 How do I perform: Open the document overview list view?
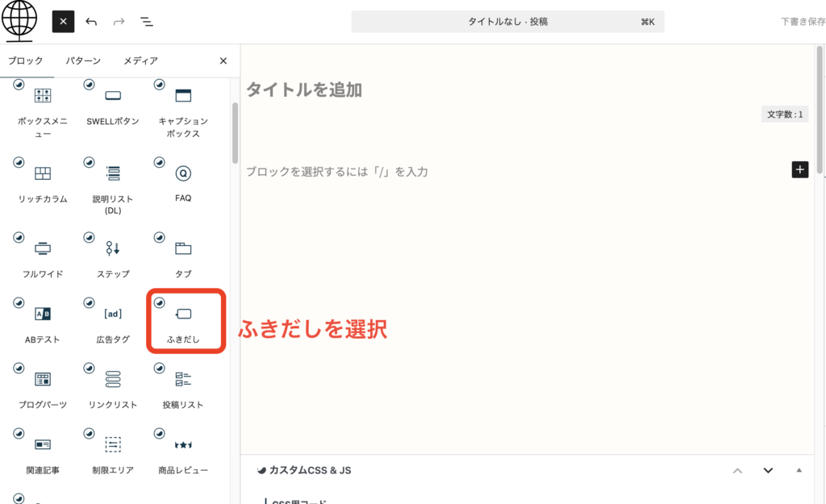pyautogui.click(x=147, y=22)
